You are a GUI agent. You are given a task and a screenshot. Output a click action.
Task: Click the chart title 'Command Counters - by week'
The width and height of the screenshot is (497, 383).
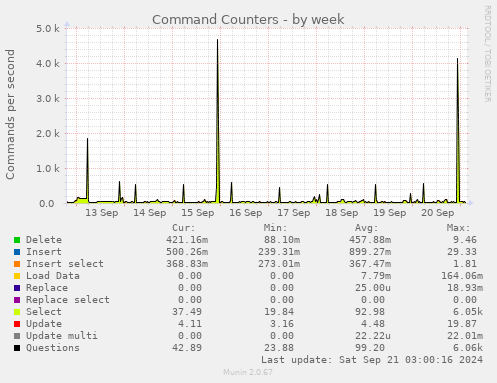[x=248, y=19]
